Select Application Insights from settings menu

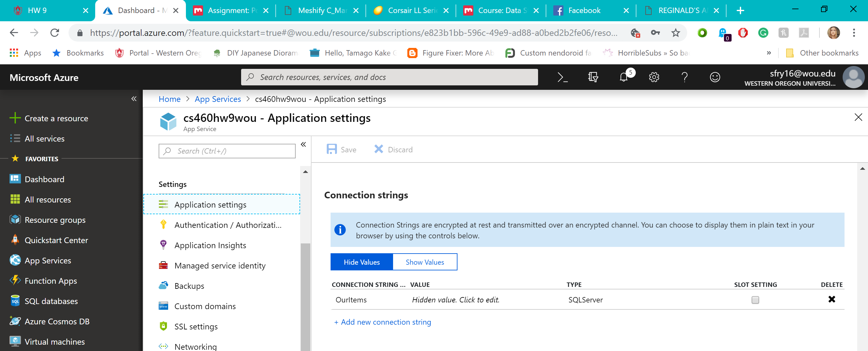[x=210, y=245]
